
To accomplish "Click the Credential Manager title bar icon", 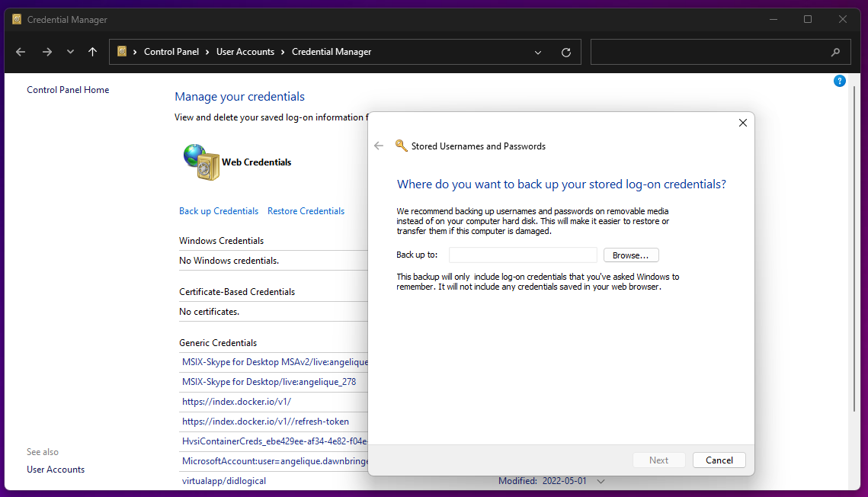I will coord(18,19).
